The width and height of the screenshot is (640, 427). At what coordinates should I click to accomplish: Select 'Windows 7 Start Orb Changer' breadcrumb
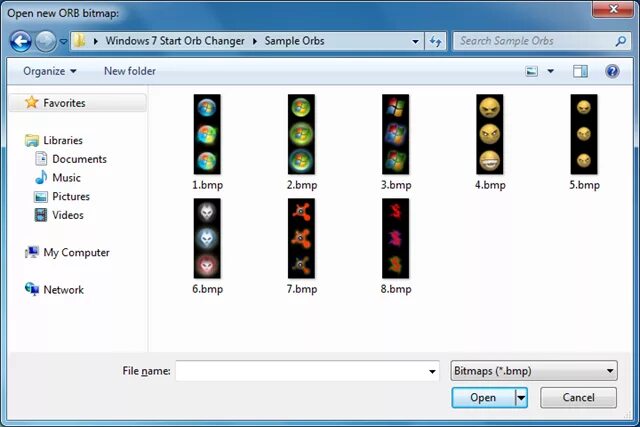[x=175, y=41]
